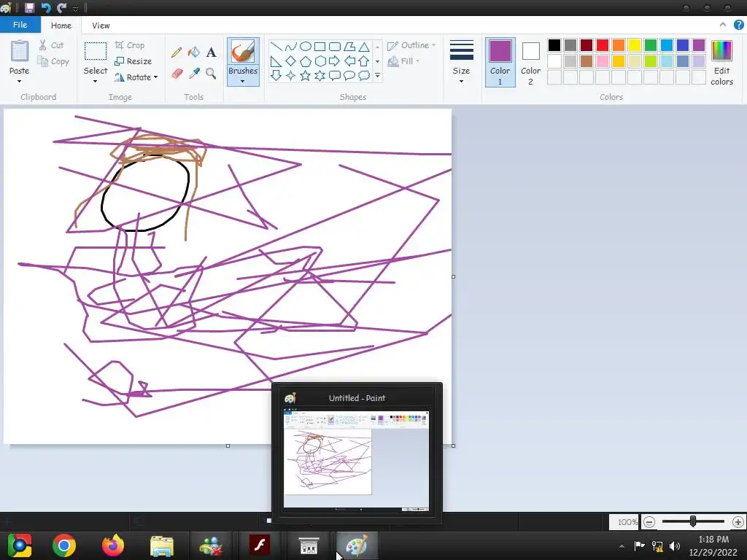Select the Pencil tool

pyautogui.click(x=177, y=52)
